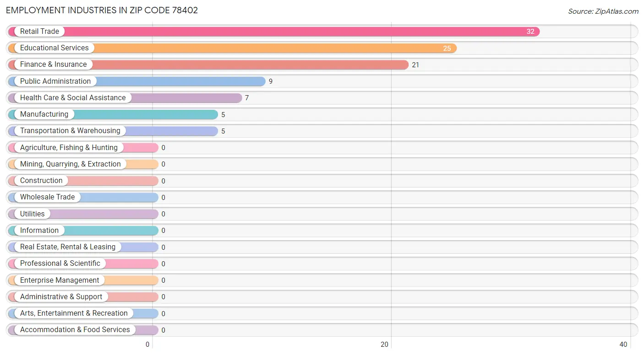The image size is (644, 355).
Task: Select the Utilities label
Action: click(x=33, y=214)
